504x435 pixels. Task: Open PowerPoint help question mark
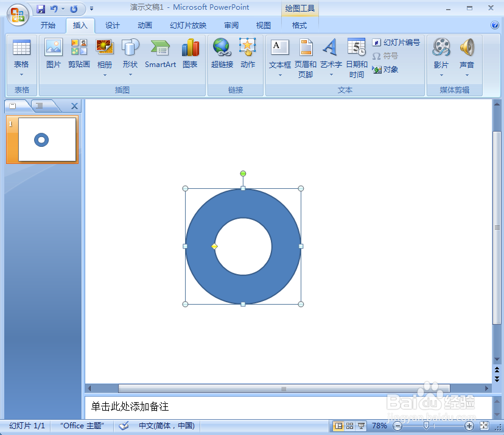pos(495,25)
